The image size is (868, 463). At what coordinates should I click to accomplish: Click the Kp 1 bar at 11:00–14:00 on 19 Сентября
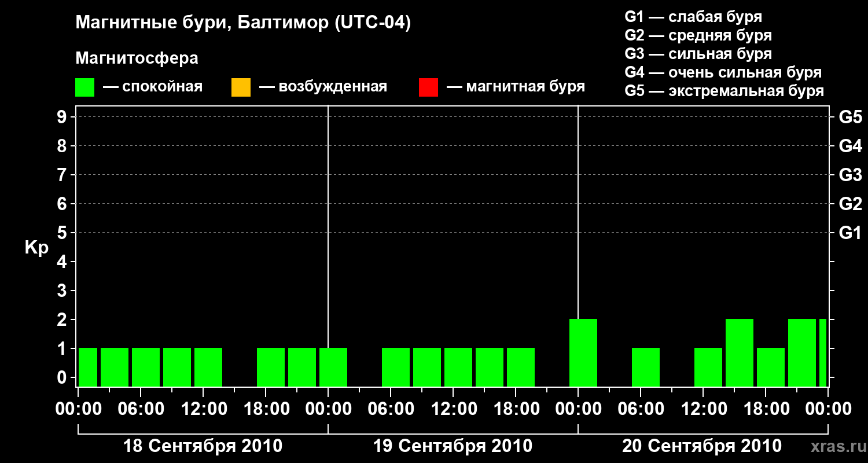click(x=458, y=367)
